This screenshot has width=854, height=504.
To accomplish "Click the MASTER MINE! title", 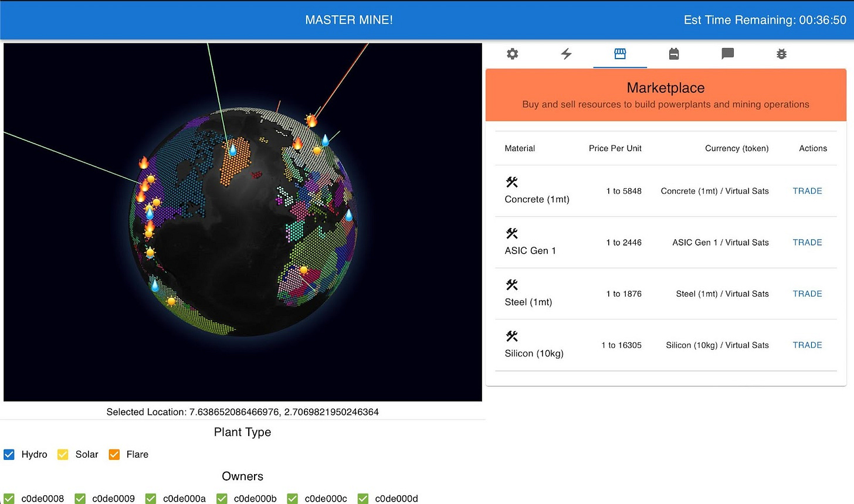I will point(349,20).
